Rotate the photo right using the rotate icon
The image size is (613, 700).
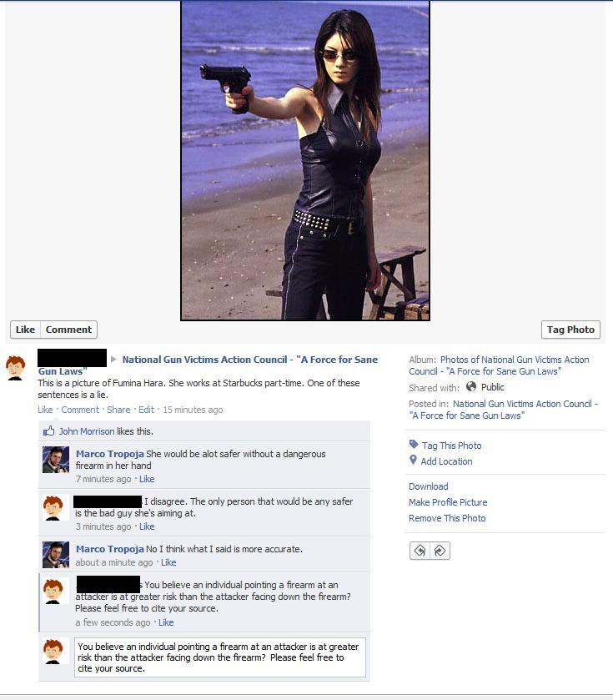click(440, 551)
